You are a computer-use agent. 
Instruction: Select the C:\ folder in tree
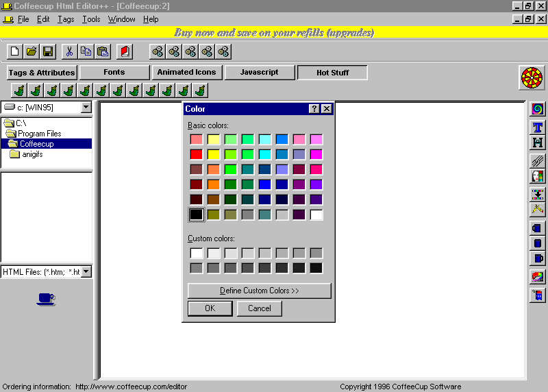[x=15, y=123]
